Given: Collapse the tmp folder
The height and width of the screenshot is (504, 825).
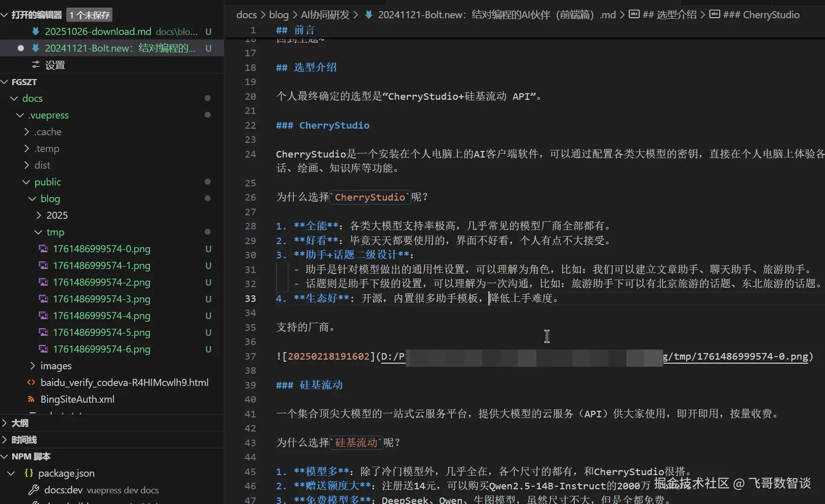Looking at the screenshot, I should 38,232.
